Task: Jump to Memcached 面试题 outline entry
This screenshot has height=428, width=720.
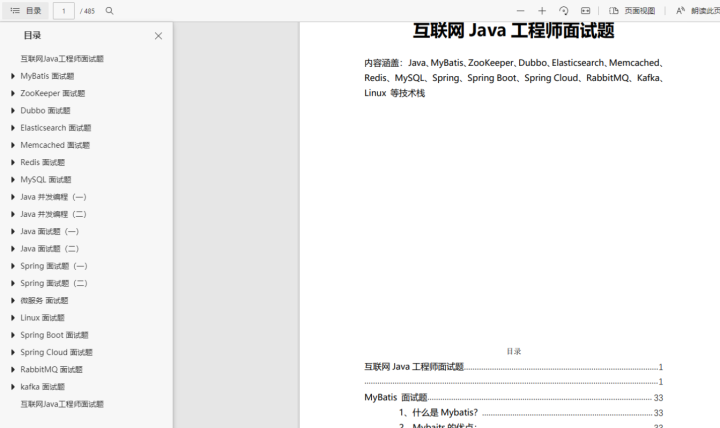Action: tap(55, 145)
